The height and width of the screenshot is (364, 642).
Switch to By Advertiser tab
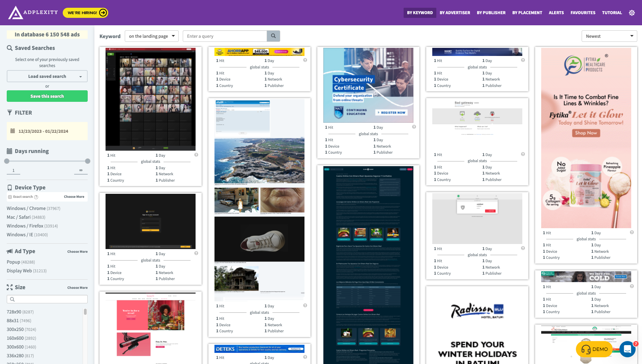tap(455, 13)
